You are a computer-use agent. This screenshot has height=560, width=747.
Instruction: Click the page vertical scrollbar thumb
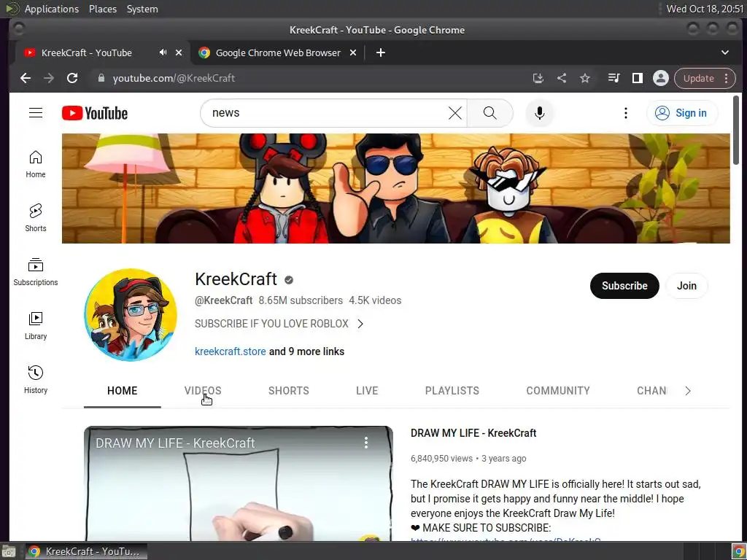(x=736, y=130)
